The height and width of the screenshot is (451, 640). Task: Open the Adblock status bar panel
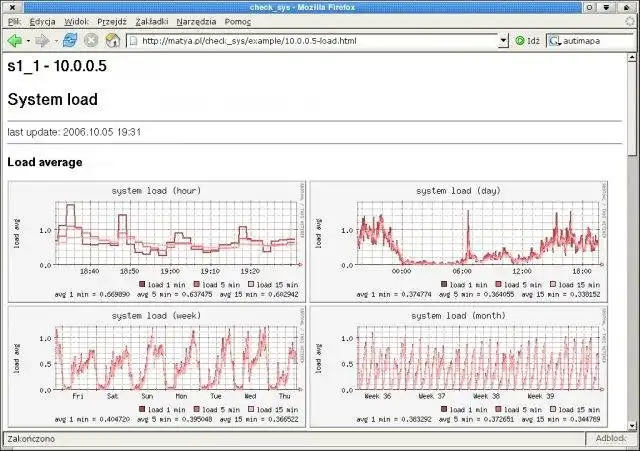tap(611, 438)
